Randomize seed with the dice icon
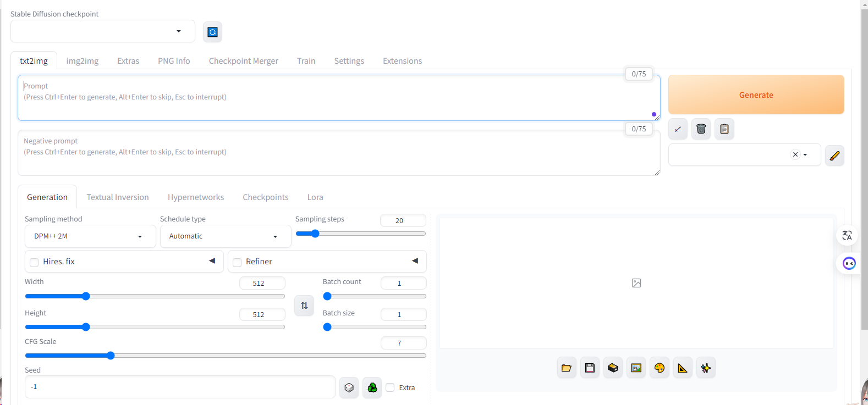868x405 pixels. (349, 388)
